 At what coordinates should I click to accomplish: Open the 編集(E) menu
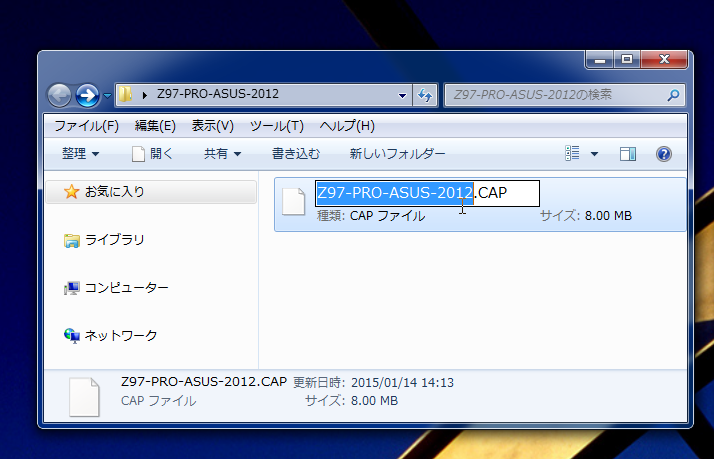pyautogui.click(x=155, y=126)
